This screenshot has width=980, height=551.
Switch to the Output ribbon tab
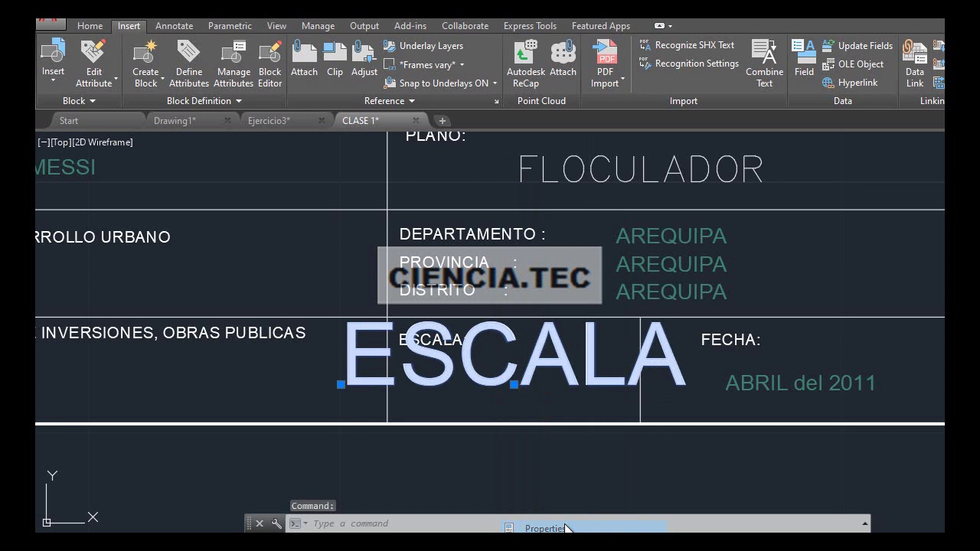tap(364, 26)
